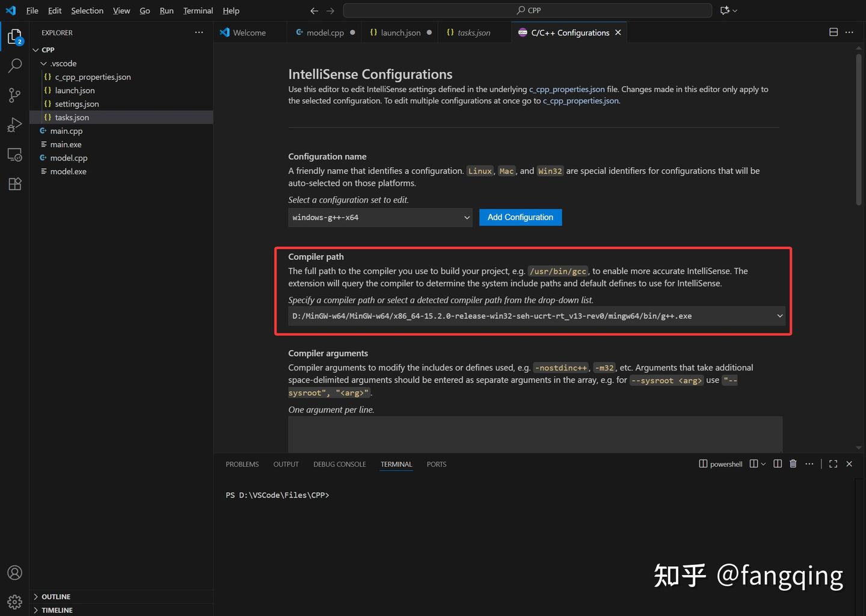Click the editor vertical scrollbar thumb
The image size is (866, 616).
[859, 131]
